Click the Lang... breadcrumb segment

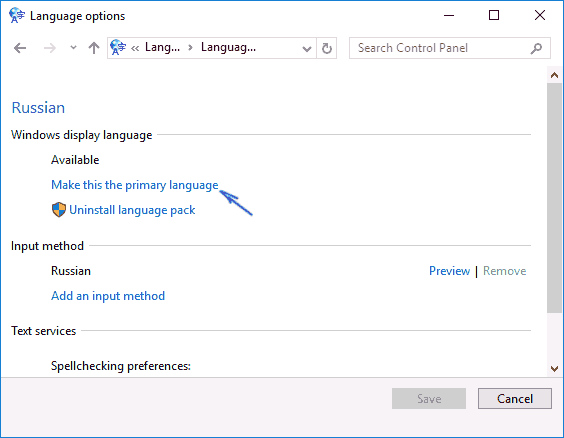[162, 47]
